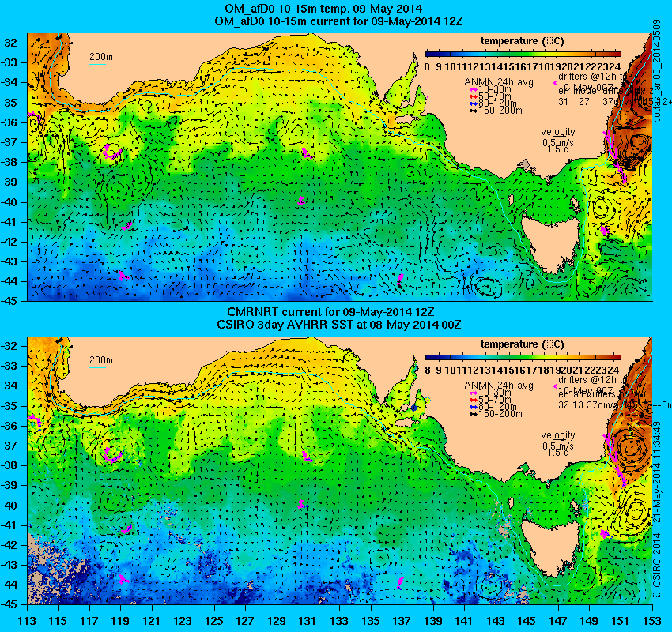Select title 'OM_afD0 10-15m current for 09-May-2014 12Z'
The image size is (672, 632).
click(338, 21)
